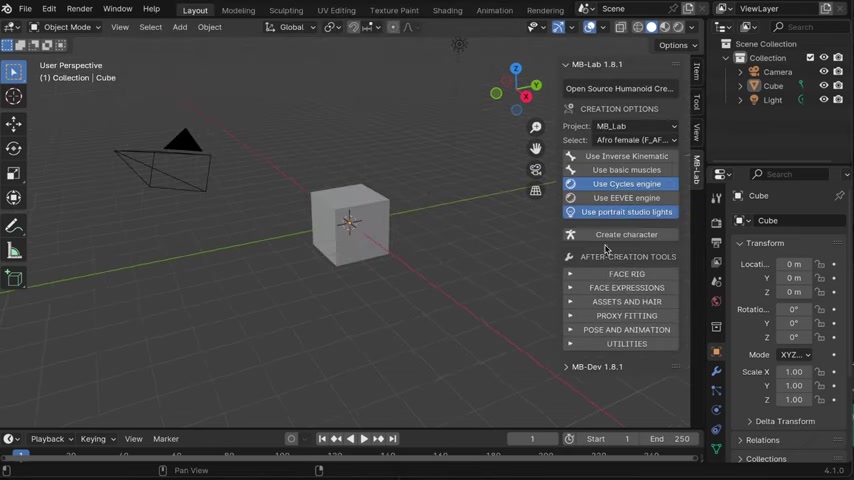Choose the Add Cube tool
This screenshot has height=480, width=854.
pos(14,279)
